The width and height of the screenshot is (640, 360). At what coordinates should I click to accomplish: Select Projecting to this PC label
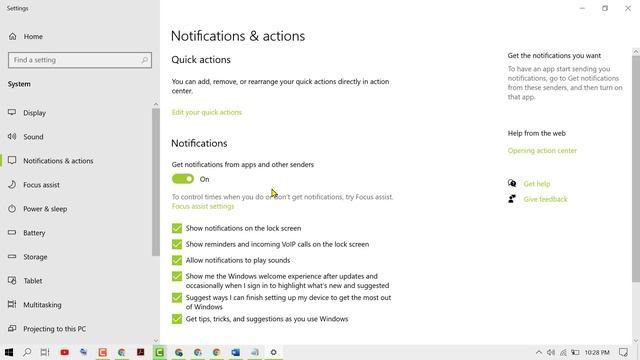[55, 329]
